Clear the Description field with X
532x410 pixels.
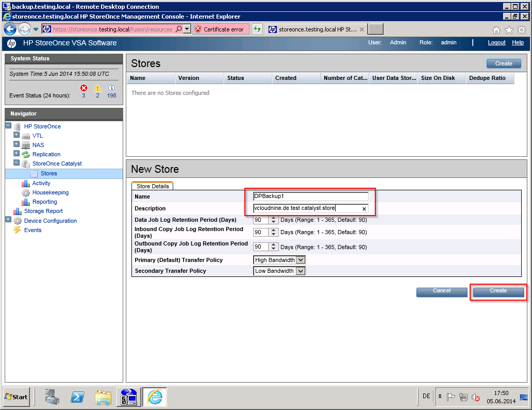364,209
